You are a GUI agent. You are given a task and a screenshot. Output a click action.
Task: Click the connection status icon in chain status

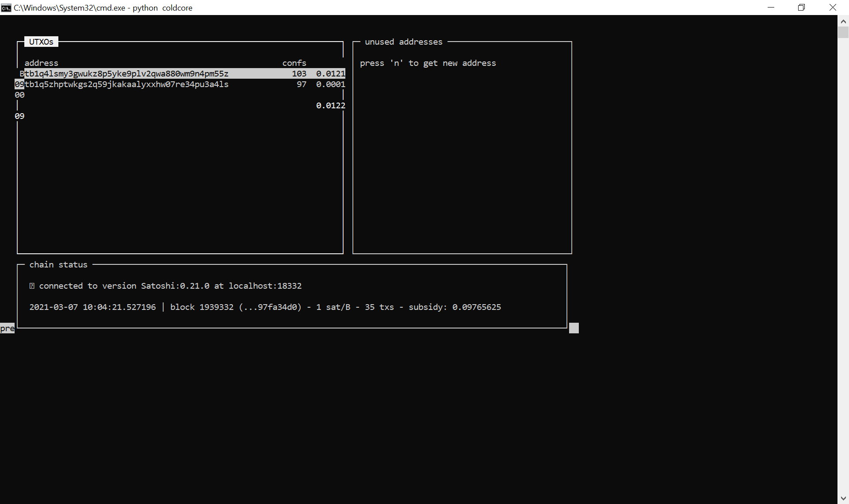[x=32, y=286]
